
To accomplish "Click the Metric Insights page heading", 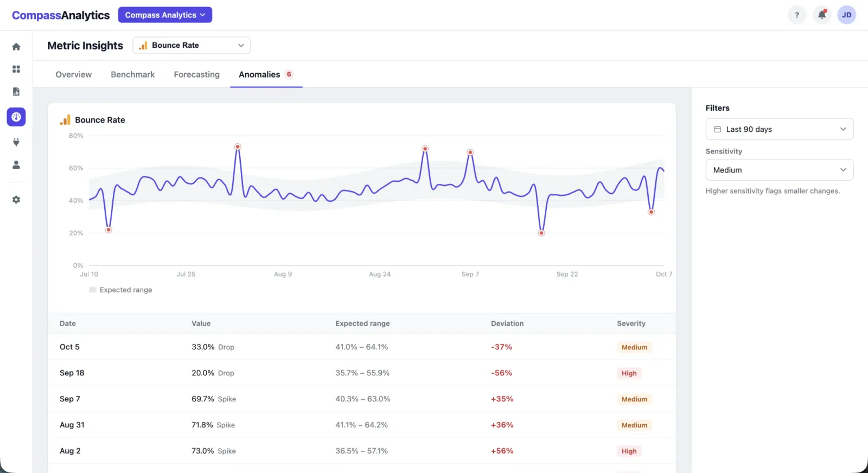I will 85,46.
